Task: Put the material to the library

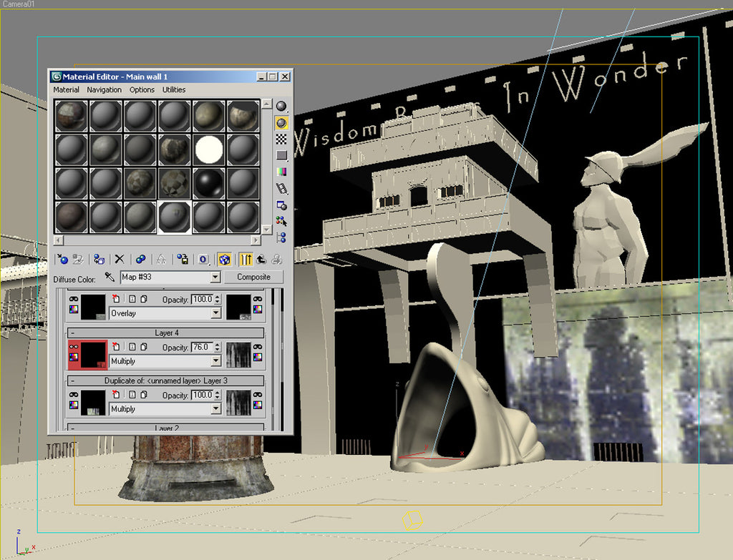Action: click(x=182, y=259)
